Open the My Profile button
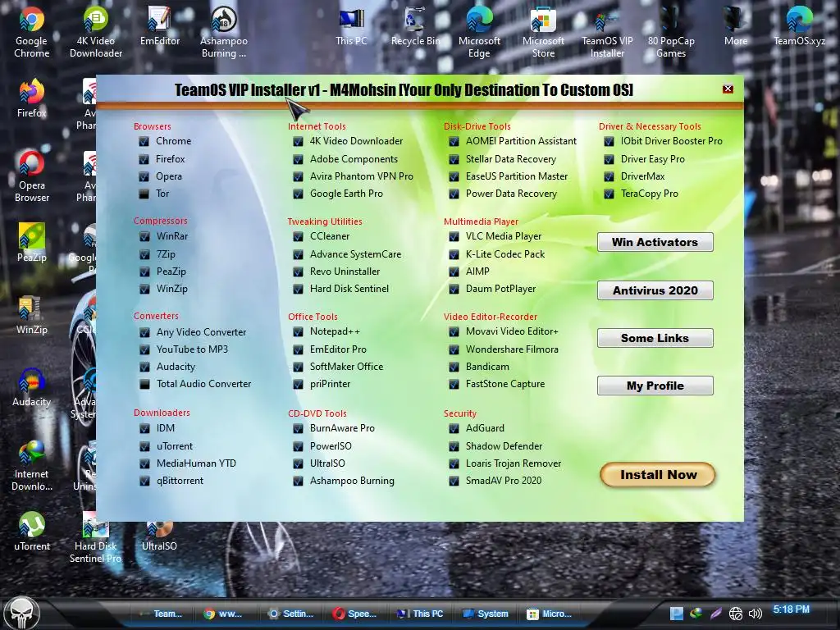The width and height of the screenshot is (840, 630). 655,386
